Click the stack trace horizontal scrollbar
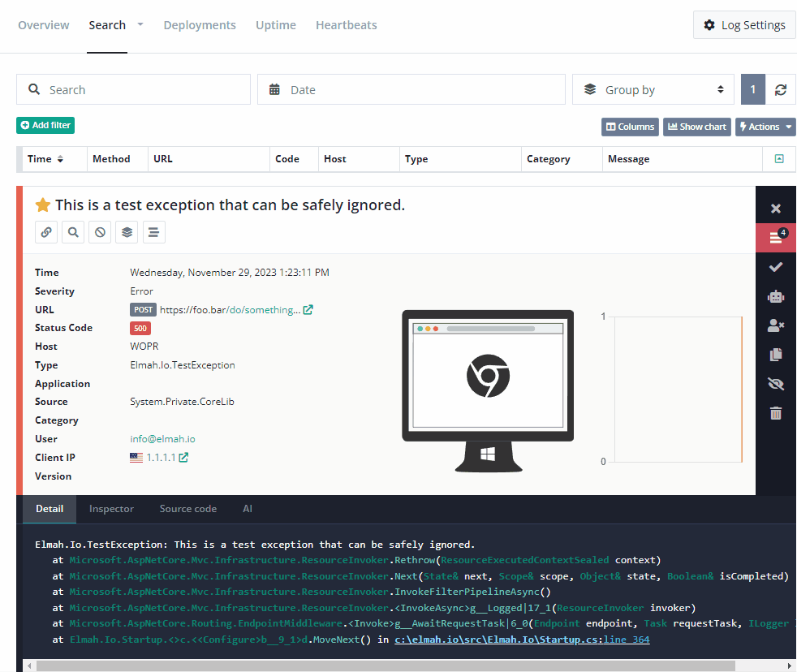This screenshot has width=797, height=672. 386,666
